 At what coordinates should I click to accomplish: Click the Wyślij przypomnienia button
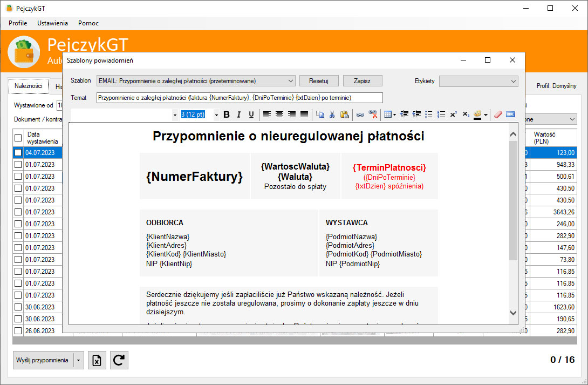coord(43,360)
